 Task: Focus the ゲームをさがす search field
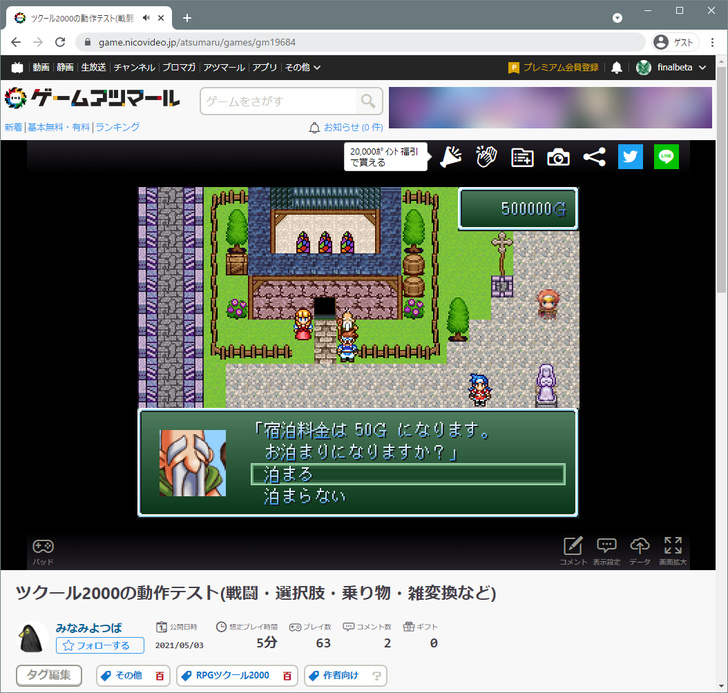click(278, 101)
